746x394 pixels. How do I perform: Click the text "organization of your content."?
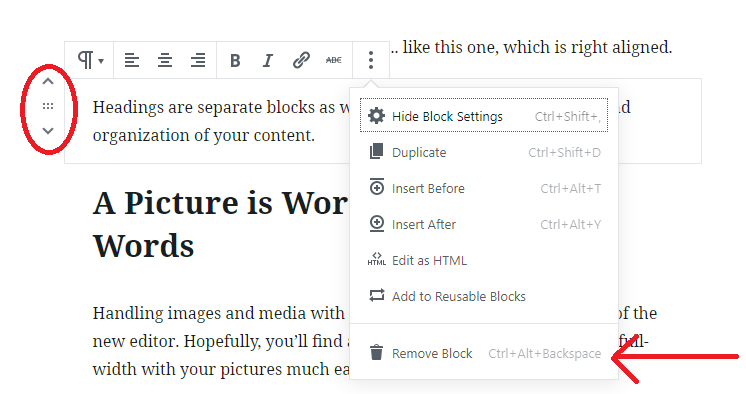pyautogui.click(x=204, y=135)
